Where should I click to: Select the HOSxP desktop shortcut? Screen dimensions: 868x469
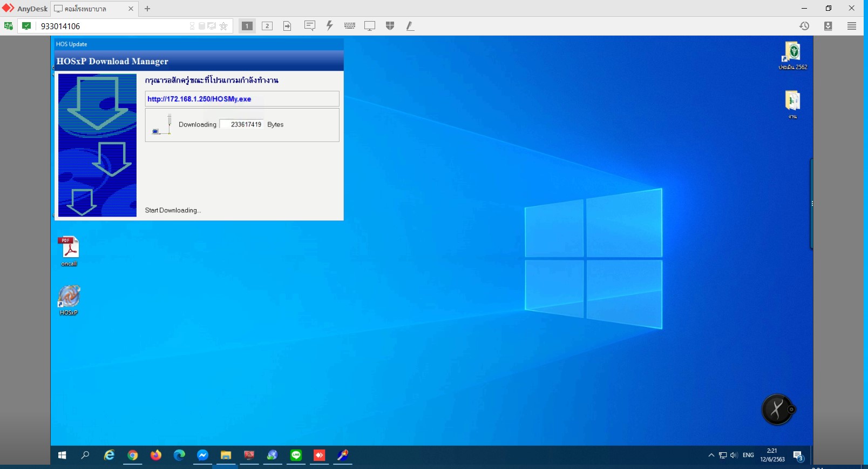(69, 300)
